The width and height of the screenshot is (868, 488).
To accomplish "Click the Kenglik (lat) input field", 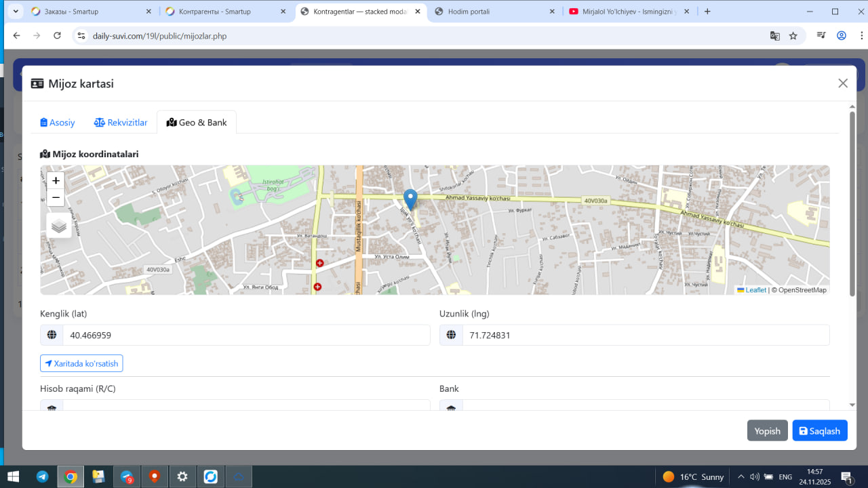I will tap(246, 335).
